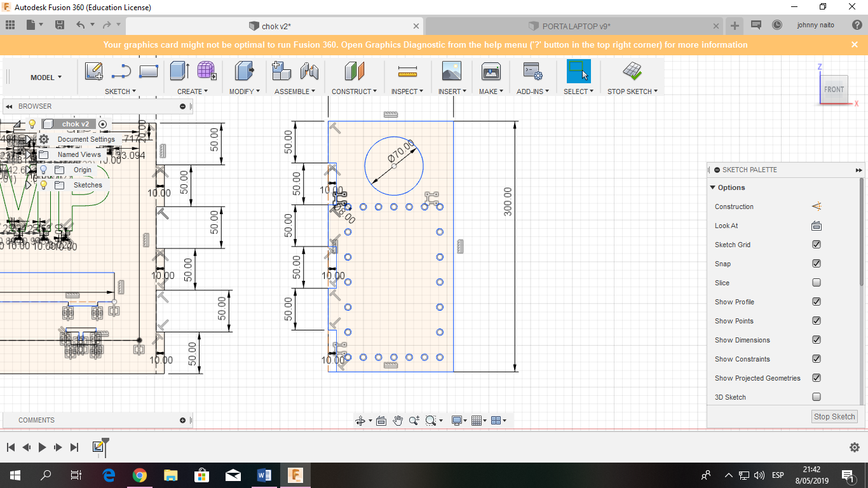Switch to the PORTA LAPTOP v9 tab
Screen dimensions: 868x488
point(574,26)
